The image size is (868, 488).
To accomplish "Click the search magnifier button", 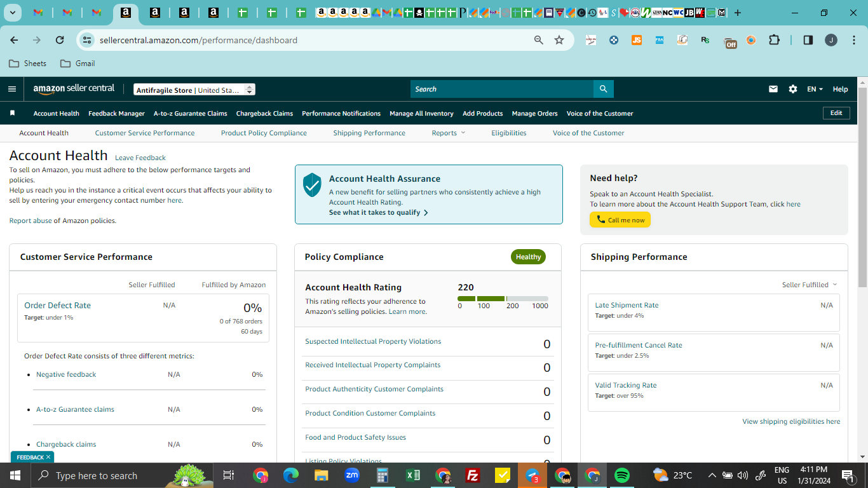I will click(x=603, y=89).
